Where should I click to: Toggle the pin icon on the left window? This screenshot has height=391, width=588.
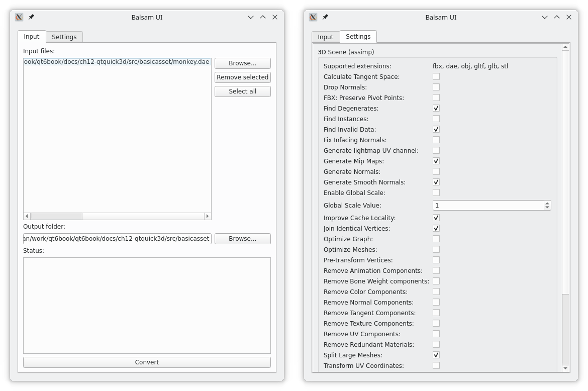pyautogui.click(x=31, y=17)
